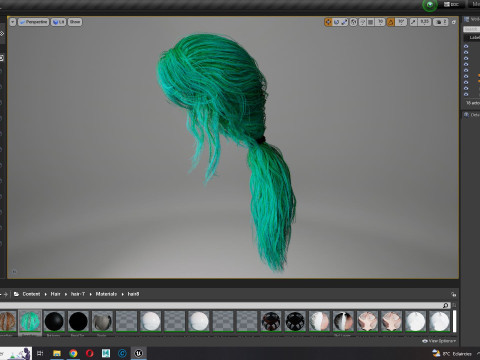Click the hair-T breadcrumb folder
The width and height of the screenshot is (480, 360).
pyautogui.click(x=78, y=294)
